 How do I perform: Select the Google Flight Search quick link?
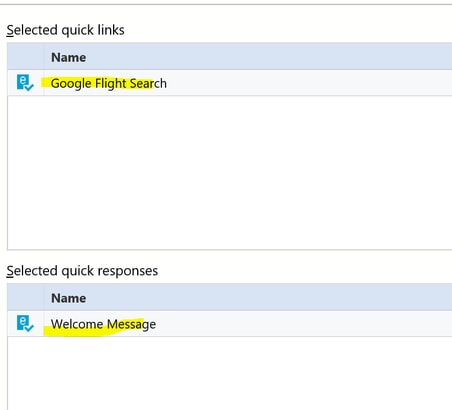[x=109, y=83]
